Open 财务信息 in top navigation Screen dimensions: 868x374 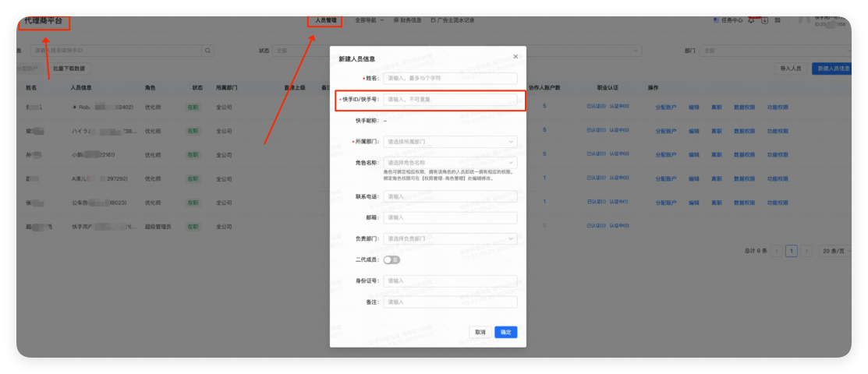coord(408,20)
